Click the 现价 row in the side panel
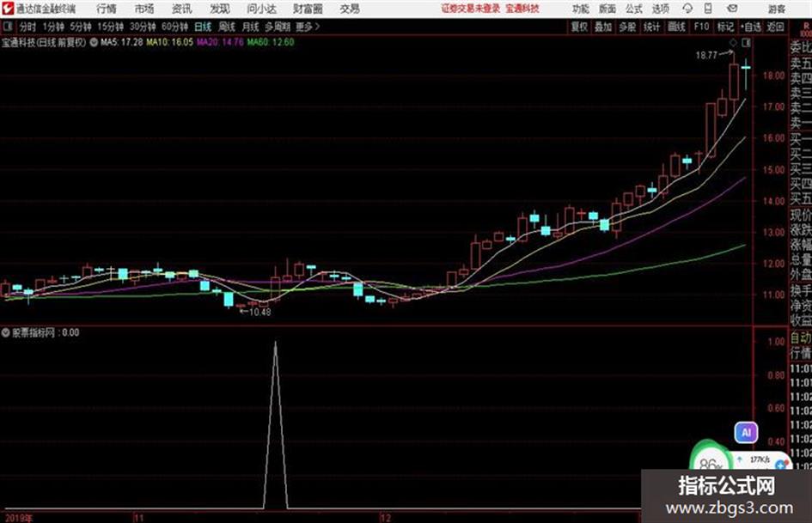Screen dimensions: 812x523 [x=801, y=215]
